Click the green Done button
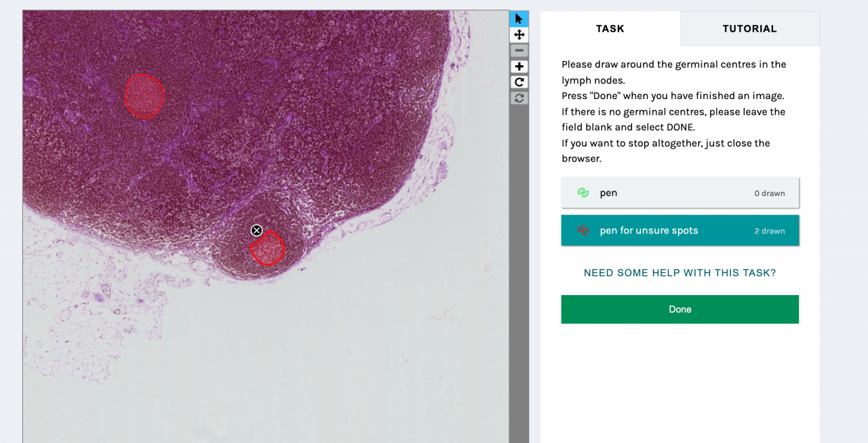The width and height of the screenshot is (868, 443). click(680, 309)
